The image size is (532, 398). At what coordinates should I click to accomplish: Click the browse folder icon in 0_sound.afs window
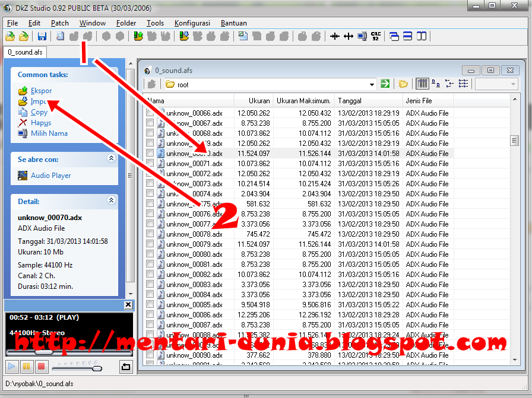pyautogui.click(x=403, y=84)
